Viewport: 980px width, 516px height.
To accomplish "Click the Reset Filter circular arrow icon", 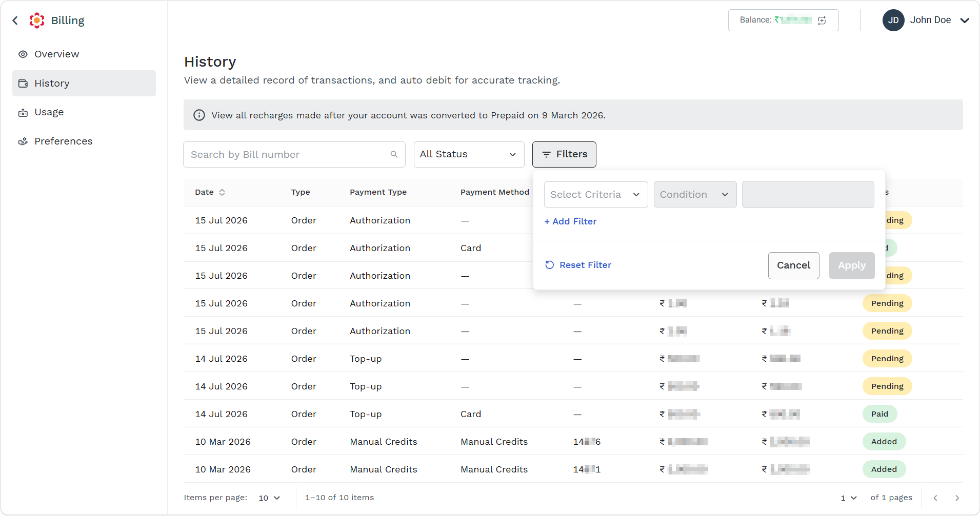I will point(550,265).
